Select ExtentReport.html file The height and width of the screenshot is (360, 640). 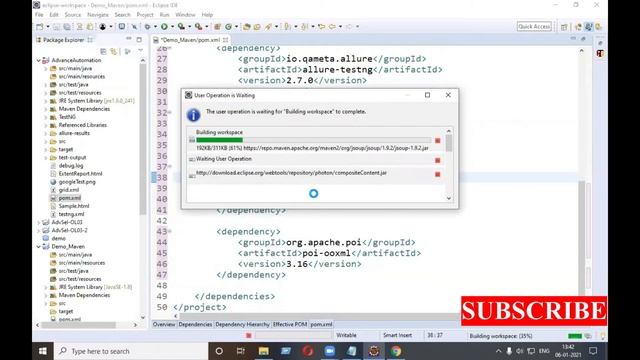pyautogui.click(x=80, y=174)
